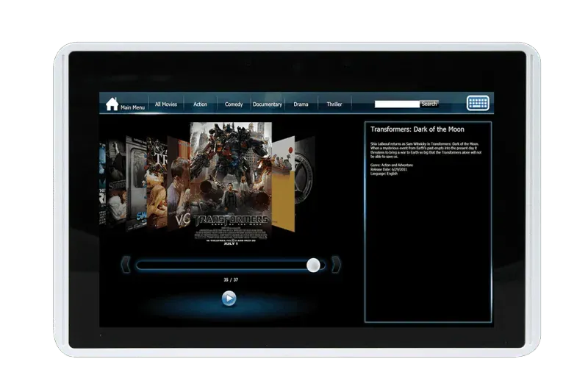Click the Language: English line
Viewport: 588px width, 392px height.
coord(384,174)
